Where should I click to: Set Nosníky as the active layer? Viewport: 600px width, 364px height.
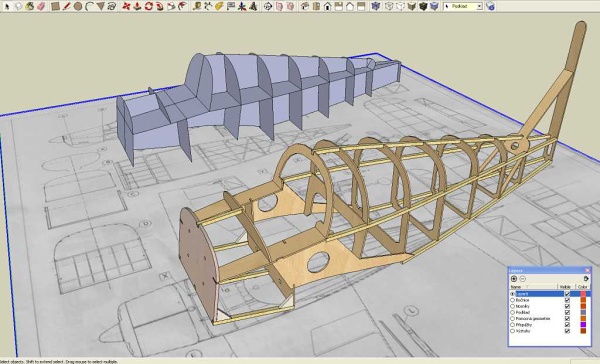point(512,306)
